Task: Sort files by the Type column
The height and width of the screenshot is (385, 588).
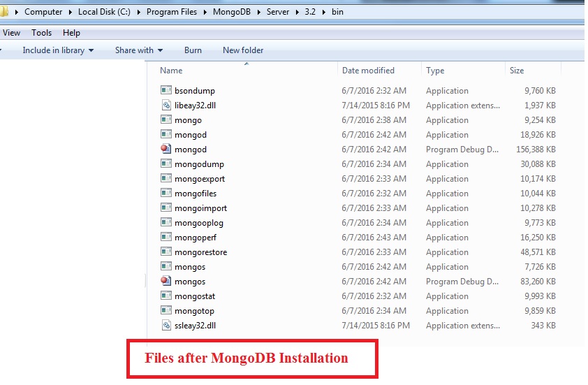Action: click(x=435, y=70)
